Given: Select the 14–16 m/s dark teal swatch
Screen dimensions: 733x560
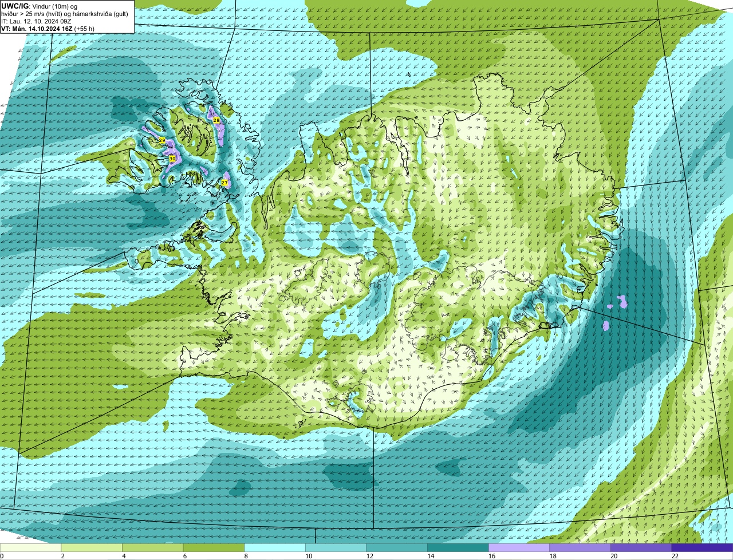Looking at the screenshot, I should click(458, 547).
